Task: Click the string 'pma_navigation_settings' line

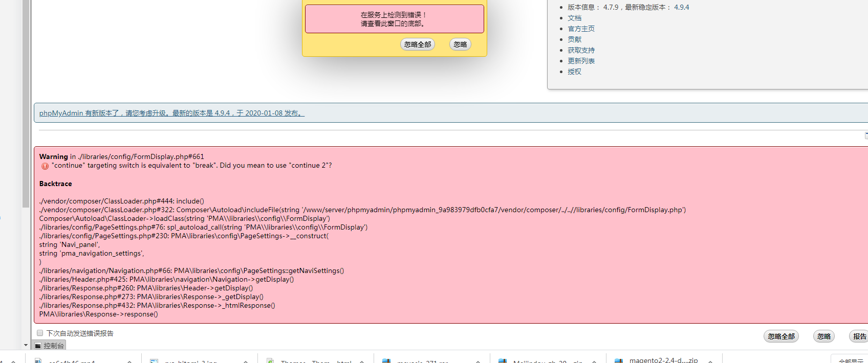Action: pos(92,253)
